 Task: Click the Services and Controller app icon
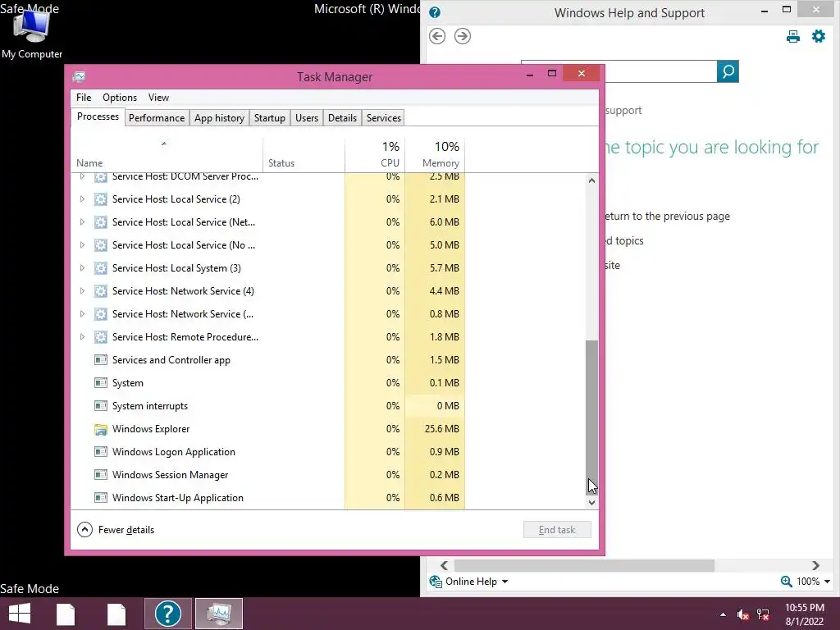(100, 360)
